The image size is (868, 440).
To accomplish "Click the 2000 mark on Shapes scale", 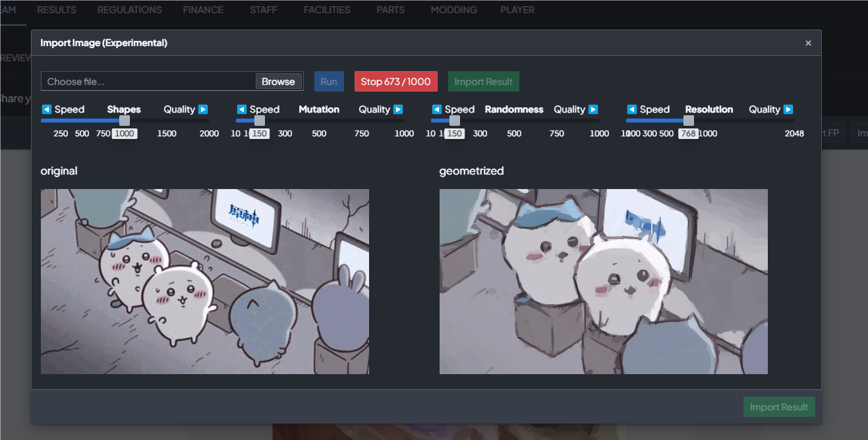I will click(209, 134).
